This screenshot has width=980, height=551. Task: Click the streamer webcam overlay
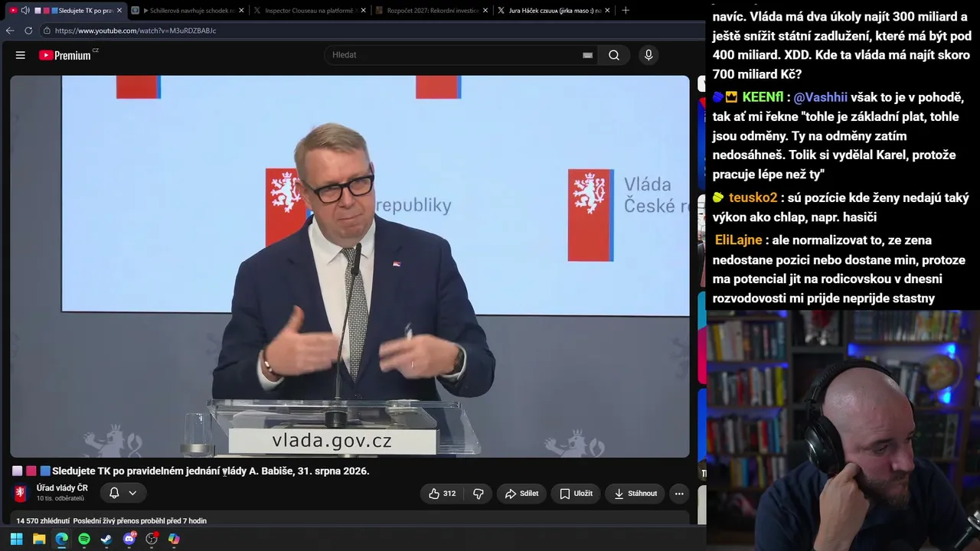point(843,430)
